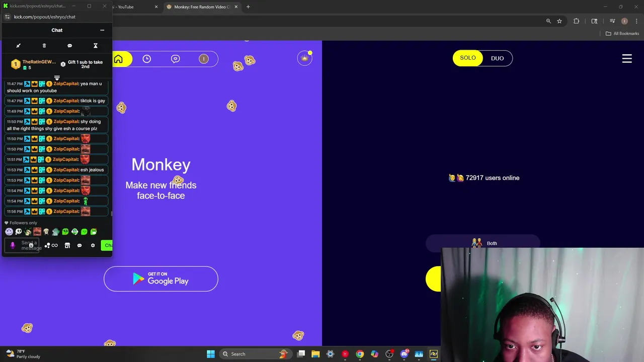
Task: Click the Monkey profile avatar icon
Action: pyautogui.click(x=204, y=59)
